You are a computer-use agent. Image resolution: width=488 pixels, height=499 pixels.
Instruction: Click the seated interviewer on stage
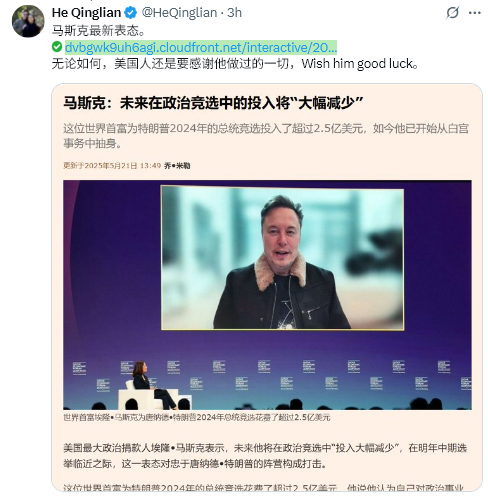(152, 385)
